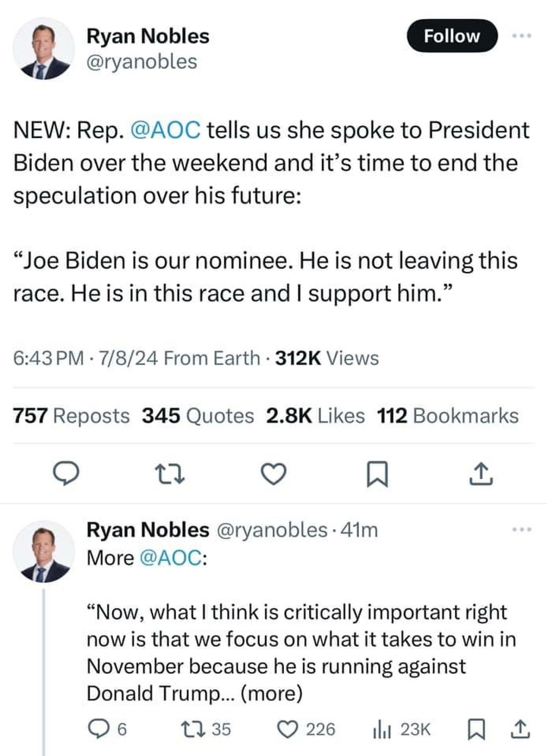Image resolution: width=547 pixels, height=756 pixels.
Task: Open reply comments showing 6 replies
Action: coord(107,729)
